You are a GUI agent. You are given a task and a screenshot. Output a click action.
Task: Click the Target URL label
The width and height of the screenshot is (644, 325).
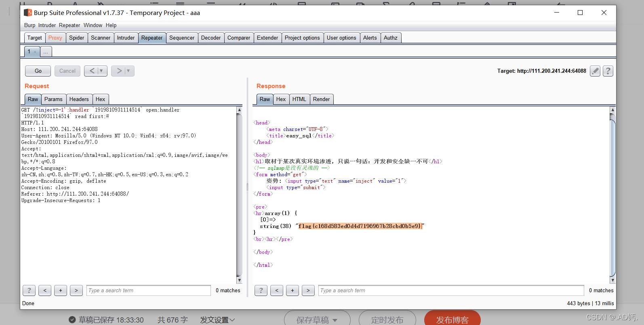click(541, 71)
